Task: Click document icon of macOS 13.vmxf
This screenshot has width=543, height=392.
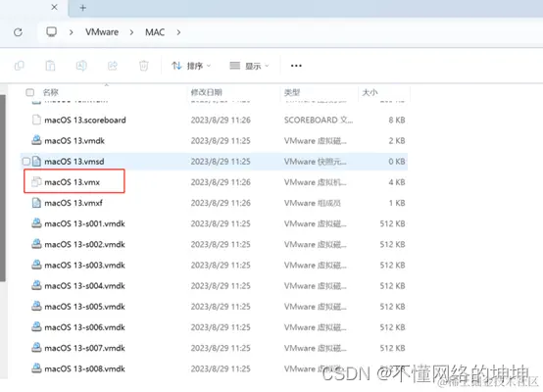Action: click(36, 203)
